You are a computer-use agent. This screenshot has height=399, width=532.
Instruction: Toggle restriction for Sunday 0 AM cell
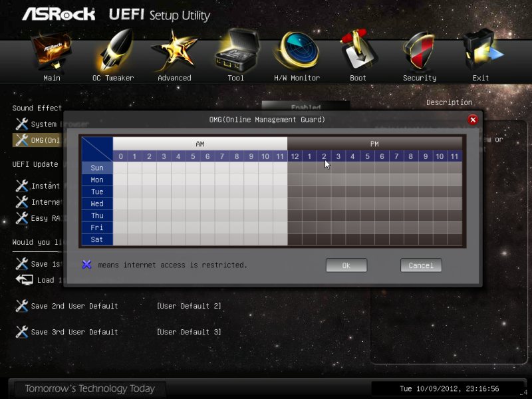tap(120, 168)
